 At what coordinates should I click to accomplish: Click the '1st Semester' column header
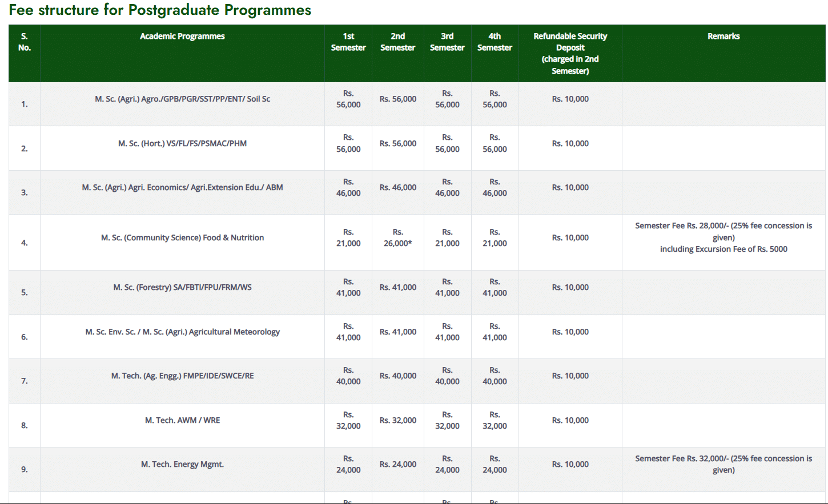[348, 42]
